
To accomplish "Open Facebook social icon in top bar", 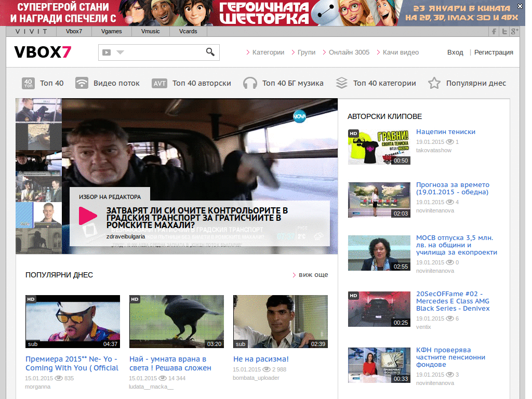I will 495,31.
